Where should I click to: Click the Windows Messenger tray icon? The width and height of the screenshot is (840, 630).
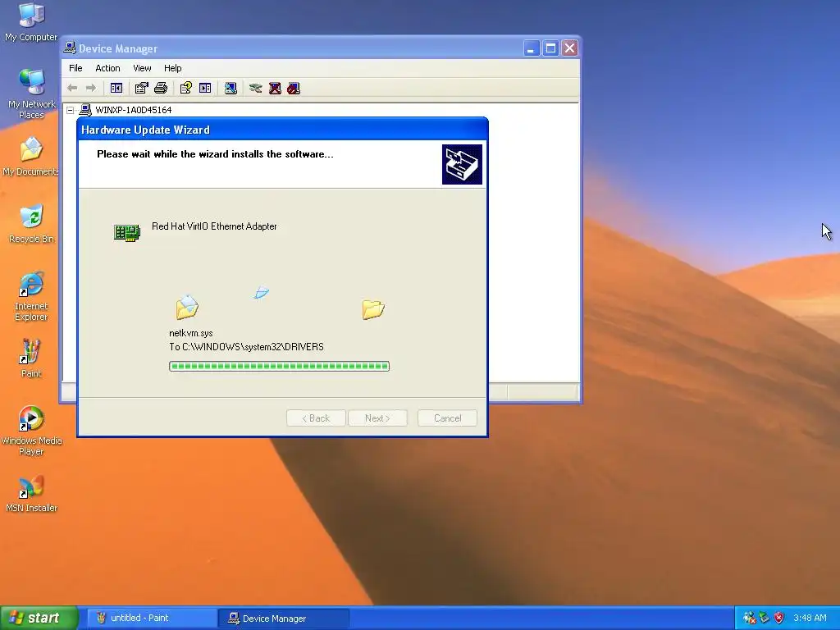tap(749, 618)
